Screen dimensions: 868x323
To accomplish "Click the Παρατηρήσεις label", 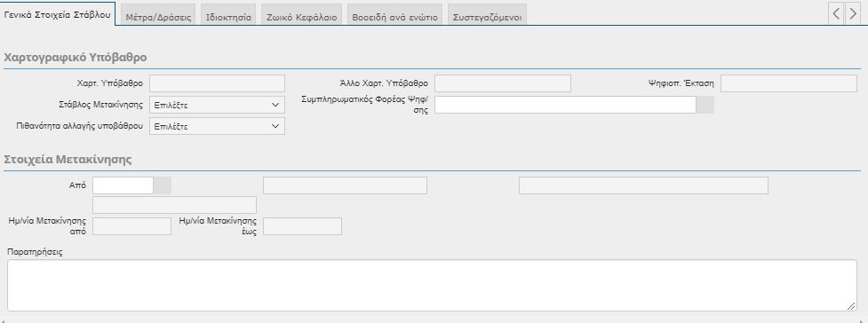I will (x=35, y=252).
